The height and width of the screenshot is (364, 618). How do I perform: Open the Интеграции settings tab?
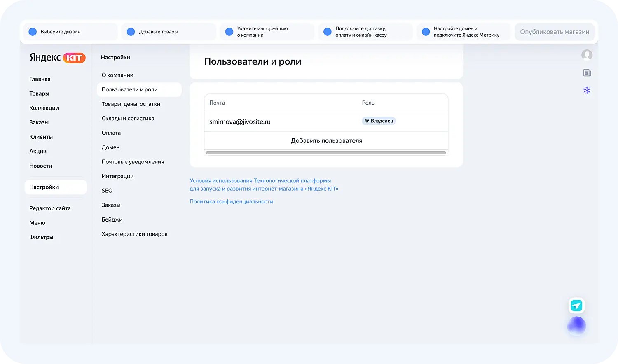(x=118, y=176)
